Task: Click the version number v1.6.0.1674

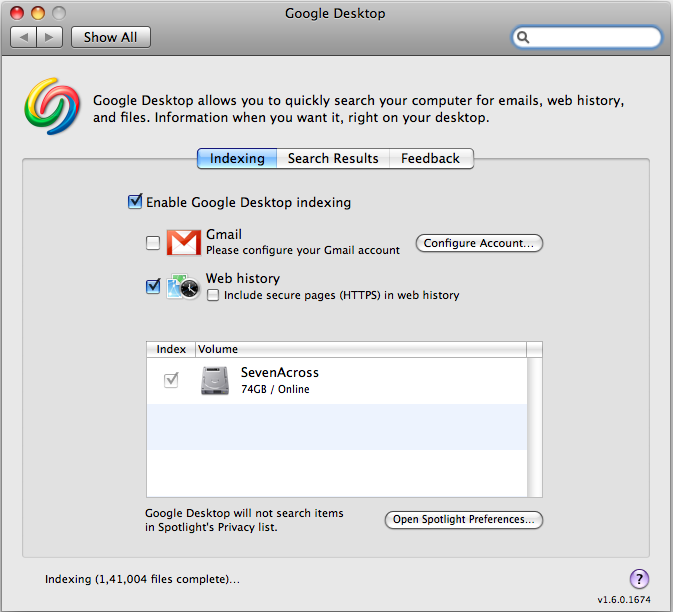Action: point(624,600)
